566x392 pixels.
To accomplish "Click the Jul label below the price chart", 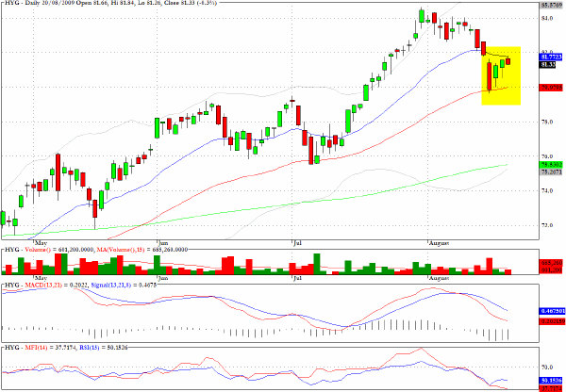I will (x=296, y=243).
